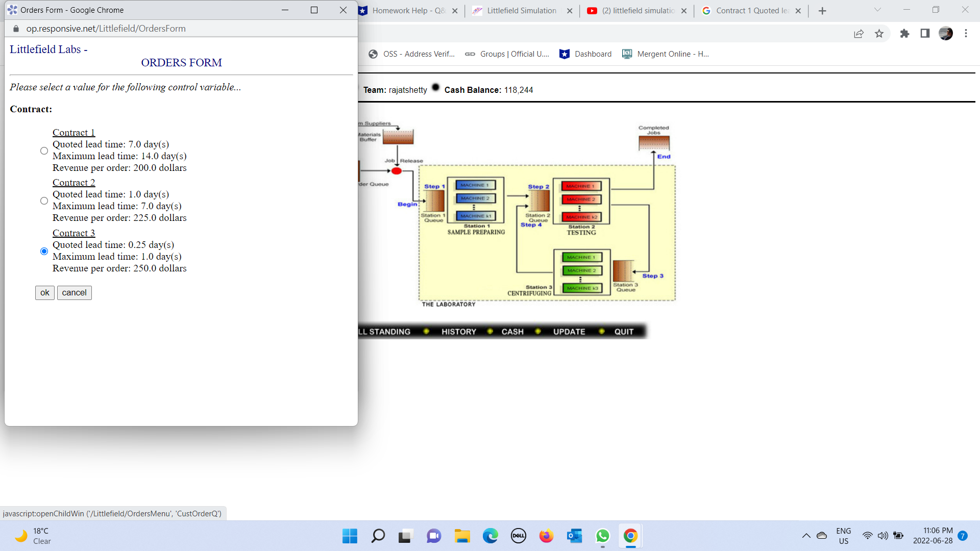Click the Materials Buffer box
The height and width of the screenshot is (551, 980).
pyautogui.click(x=398, y=137)
